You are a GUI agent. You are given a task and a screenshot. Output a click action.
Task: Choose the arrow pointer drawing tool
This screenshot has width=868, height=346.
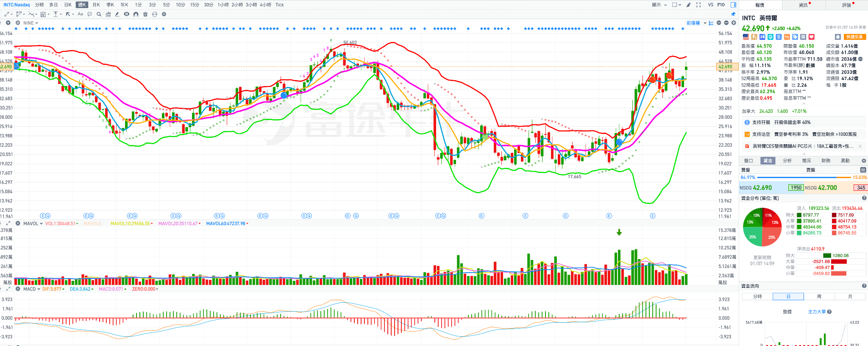[68, 14]
